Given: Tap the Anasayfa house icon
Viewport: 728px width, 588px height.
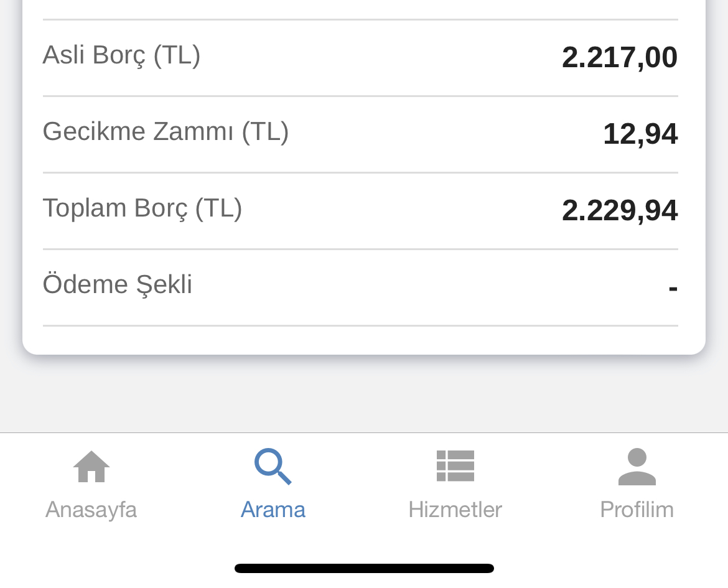Looking at the screenshot, I should click(x=91, y=466).
